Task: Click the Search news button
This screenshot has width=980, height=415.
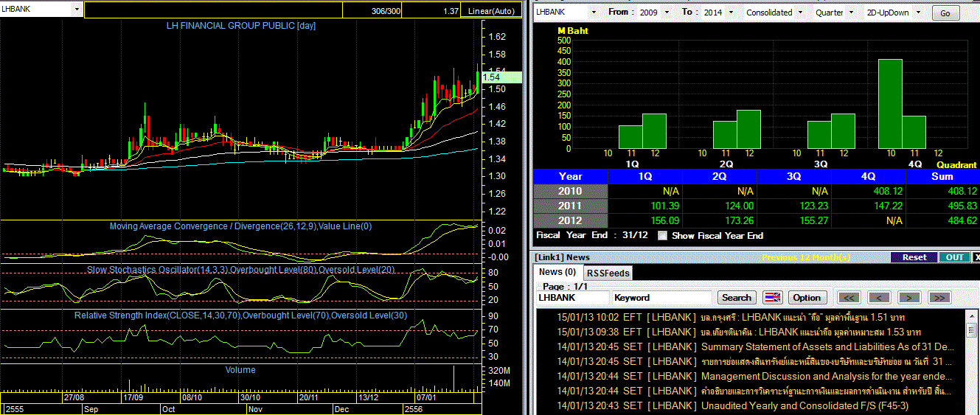Action: coord(736,298)
